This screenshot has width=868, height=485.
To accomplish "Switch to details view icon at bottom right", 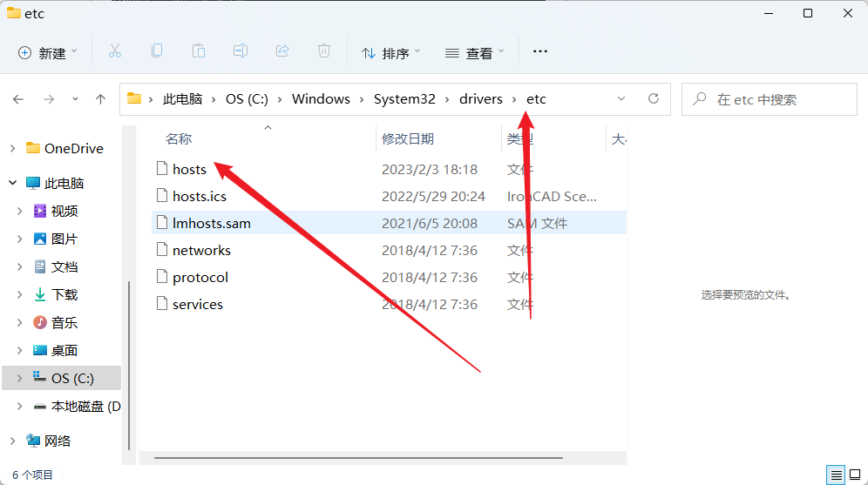I will coord(837,475).
